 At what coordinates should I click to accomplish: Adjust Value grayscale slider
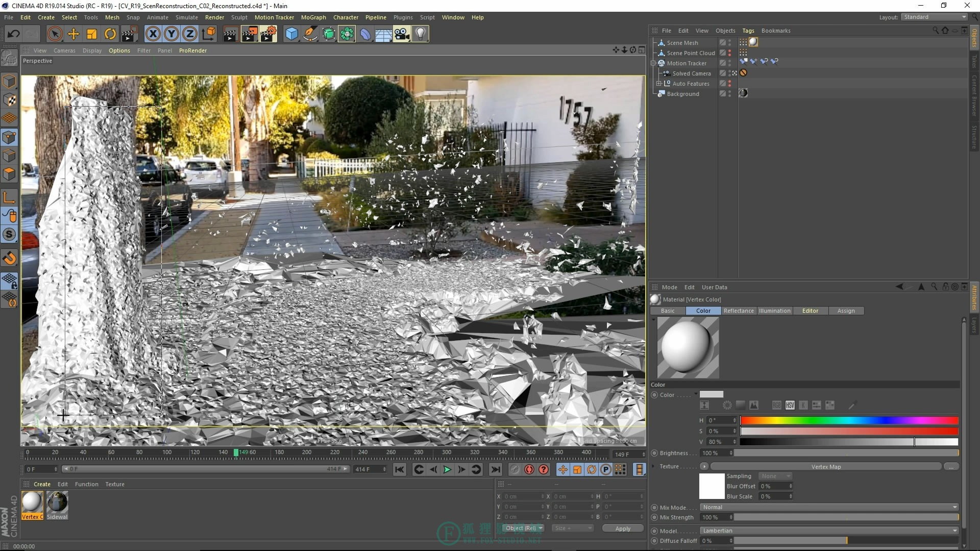849,442
